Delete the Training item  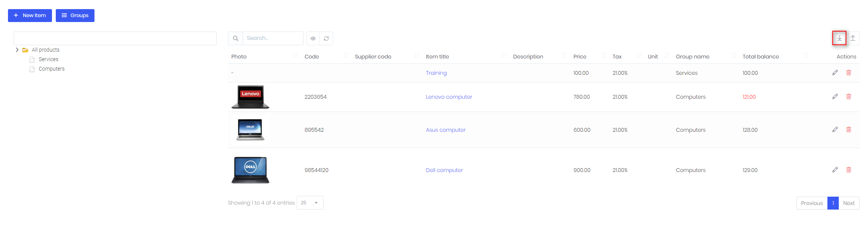tap(849, 73)
